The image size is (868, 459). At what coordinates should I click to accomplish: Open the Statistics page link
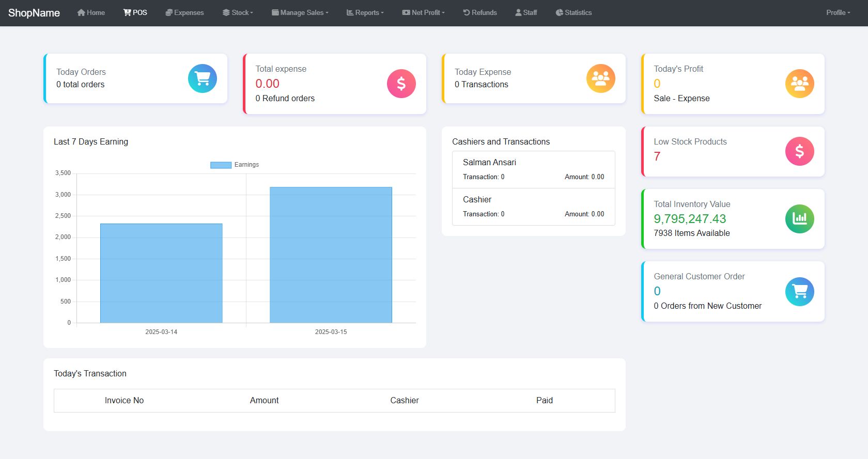[574, 12]
